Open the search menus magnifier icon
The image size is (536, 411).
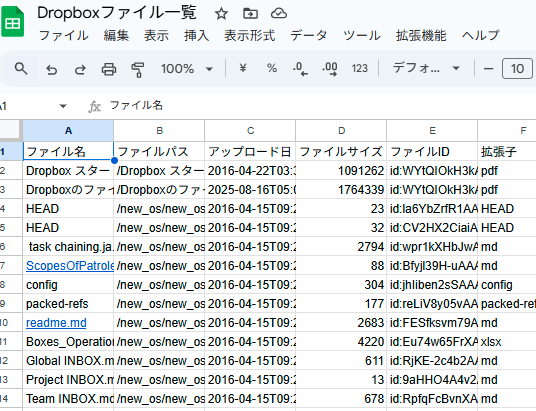click(21, 69)
